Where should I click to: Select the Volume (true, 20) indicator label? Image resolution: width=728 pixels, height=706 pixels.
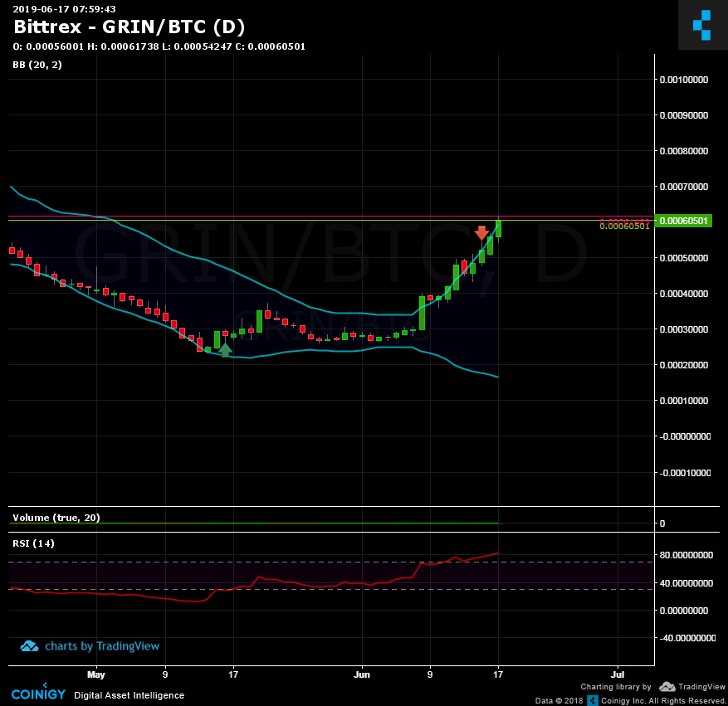click(x=56, y=518)
